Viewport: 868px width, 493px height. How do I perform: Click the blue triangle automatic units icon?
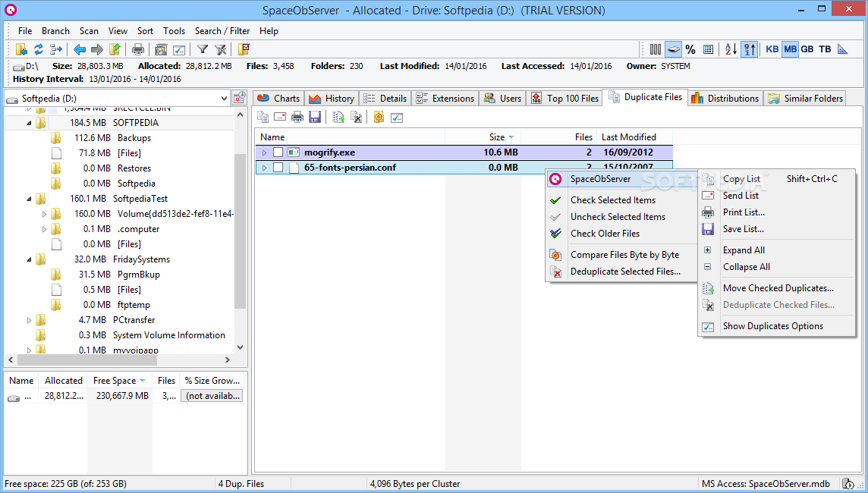pyautogui.click(x=842, y=49)
